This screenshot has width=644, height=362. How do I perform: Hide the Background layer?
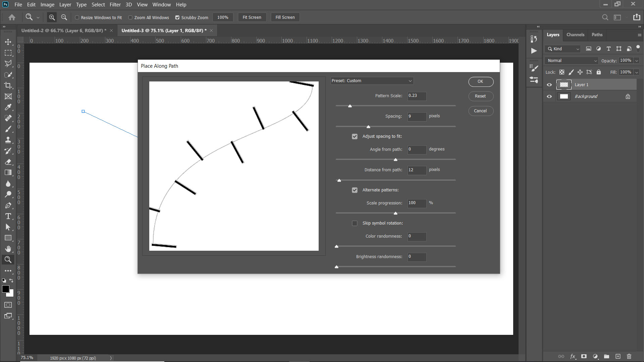(x=549, y=96)
